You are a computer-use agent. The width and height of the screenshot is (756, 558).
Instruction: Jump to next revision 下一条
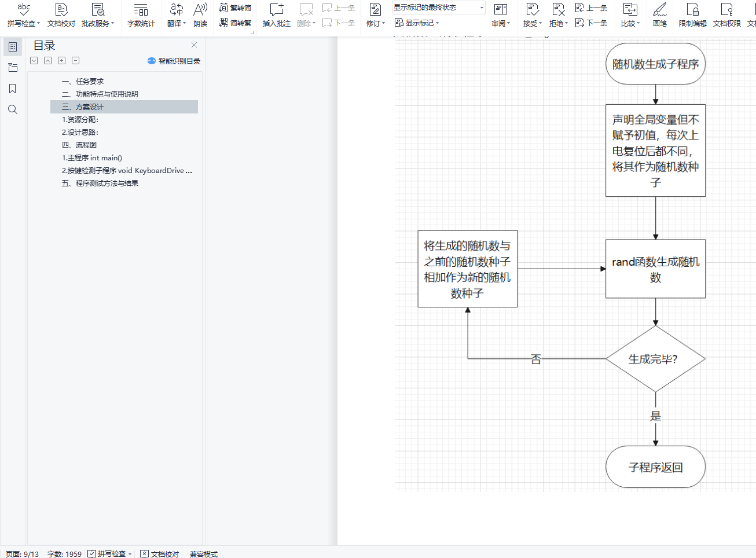coord(591,23)
